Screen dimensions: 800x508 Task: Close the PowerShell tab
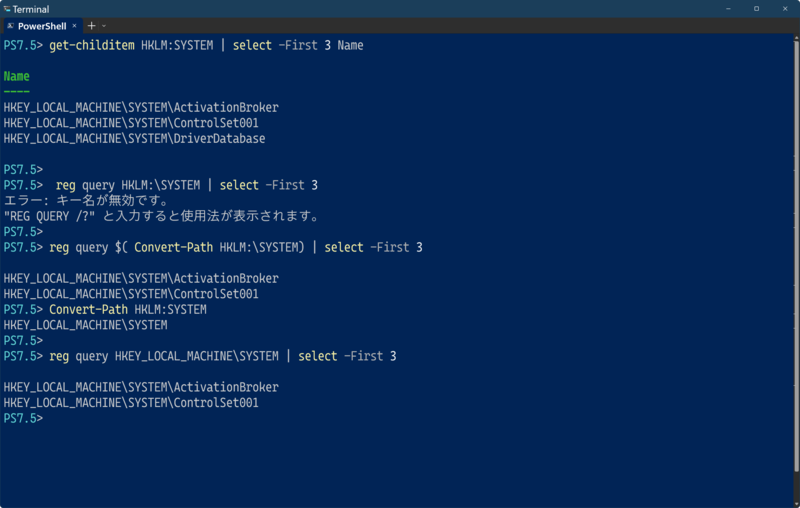[74, 26]
